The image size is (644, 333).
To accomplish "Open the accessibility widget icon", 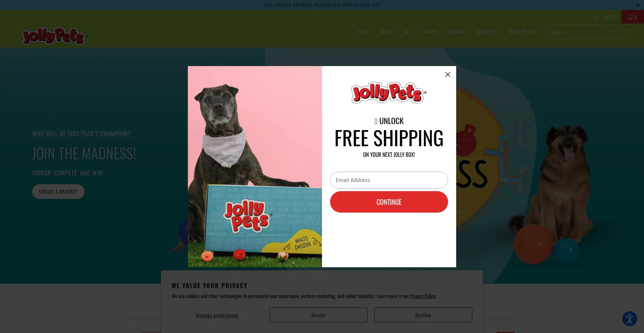I will (630, 319).
